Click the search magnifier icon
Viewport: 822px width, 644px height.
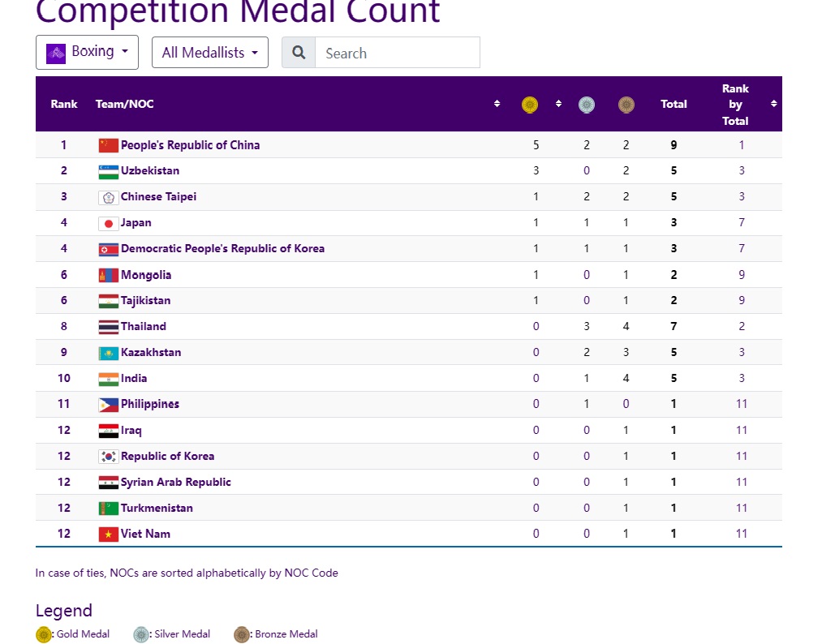click(299, 53)
